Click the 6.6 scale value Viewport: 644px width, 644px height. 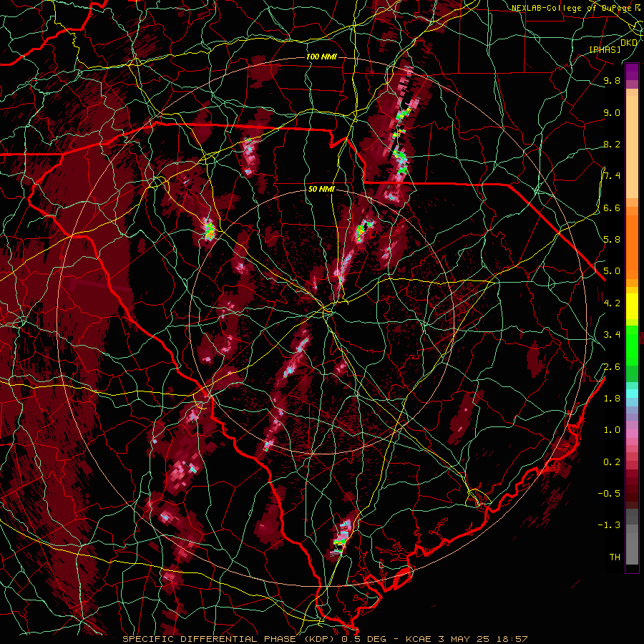pyautogui.click(x=612, y=208)
